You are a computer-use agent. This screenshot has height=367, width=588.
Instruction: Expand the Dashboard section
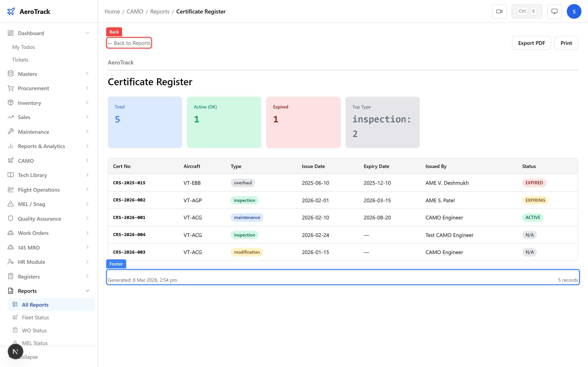[x=87, y=33]
